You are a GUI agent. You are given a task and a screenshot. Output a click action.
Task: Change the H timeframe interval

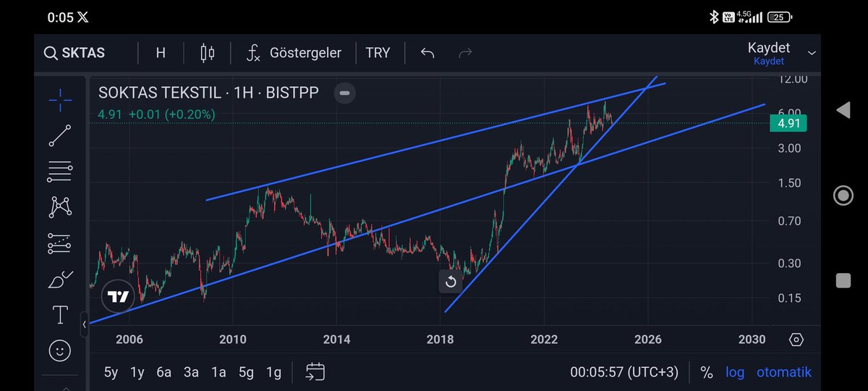pos(161,53)
